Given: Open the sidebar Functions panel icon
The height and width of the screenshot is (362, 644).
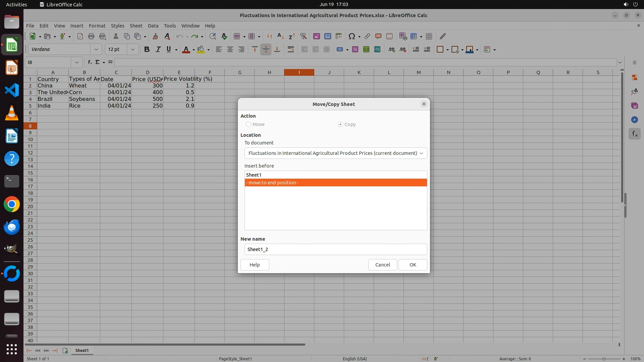Looking at the screenshot, I should click(x=634, y=134).
